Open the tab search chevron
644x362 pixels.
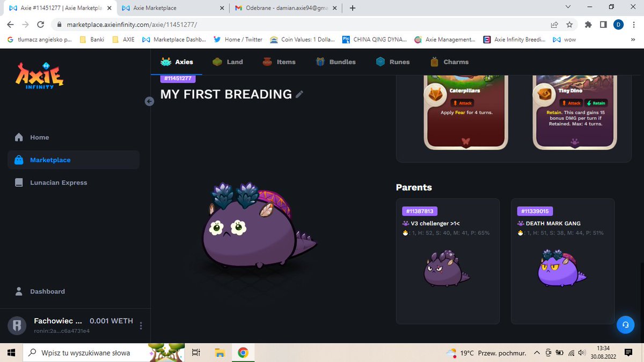click(x=568, y=7)
